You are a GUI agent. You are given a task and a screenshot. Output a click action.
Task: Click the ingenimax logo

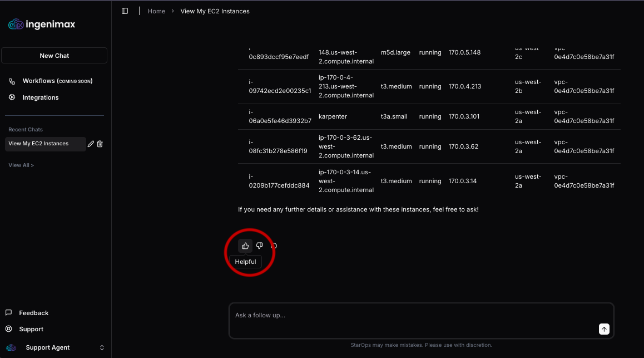click(x=42, y=24)
